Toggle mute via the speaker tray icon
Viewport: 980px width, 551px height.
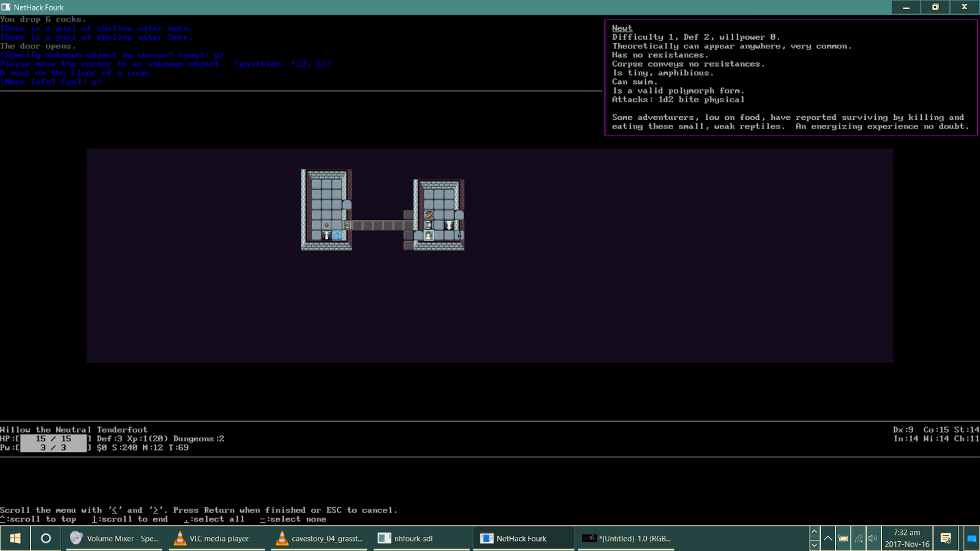[872, 539]
